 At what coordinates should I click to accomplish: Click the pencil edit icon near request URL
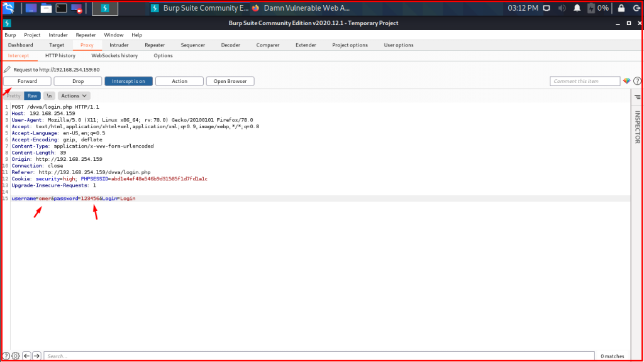pyautogui.click(x=6, y=68)
